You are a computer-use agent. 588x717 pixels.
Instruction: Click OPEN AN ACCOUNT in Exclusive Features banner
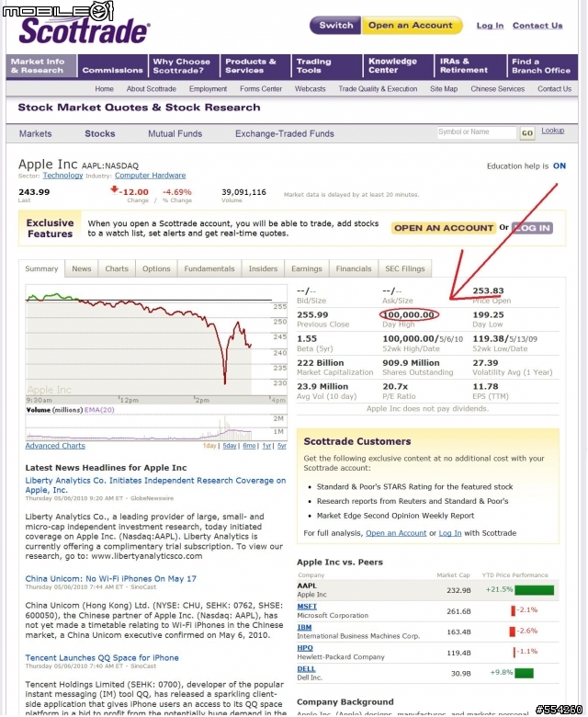[x=444, y=228]
